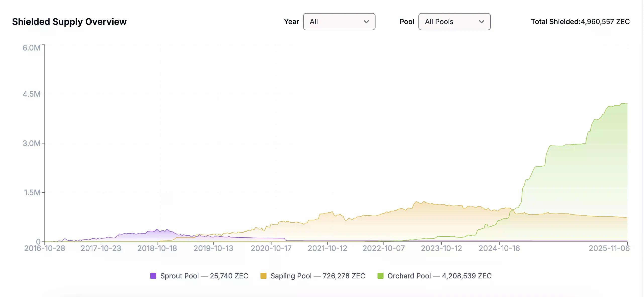Click the Year dropdown chevron arrow
The height and width of the screenshot is (297, 644).
coord(366,22)
